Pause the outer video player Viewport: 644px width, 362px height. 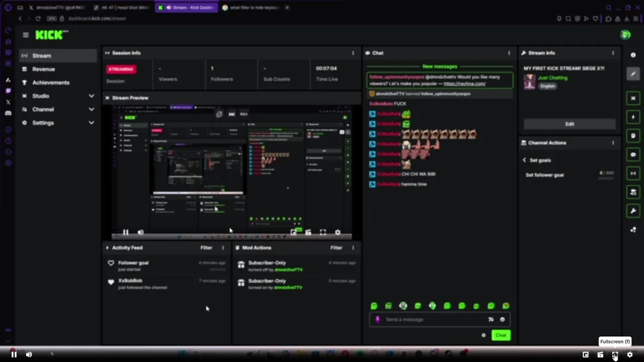14,354
